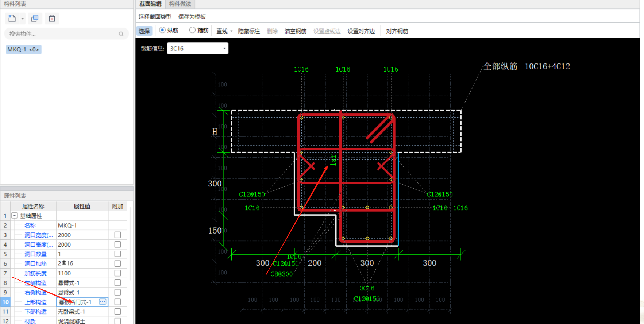Select the 纵筋 radio button

tap(162, 30)
